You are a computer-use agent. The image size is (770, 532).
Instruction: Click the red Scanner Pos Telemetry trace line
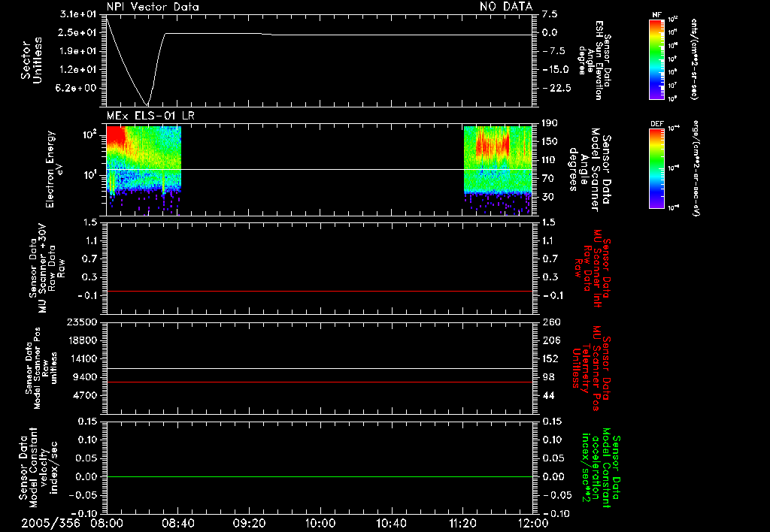tap(320, 382)
